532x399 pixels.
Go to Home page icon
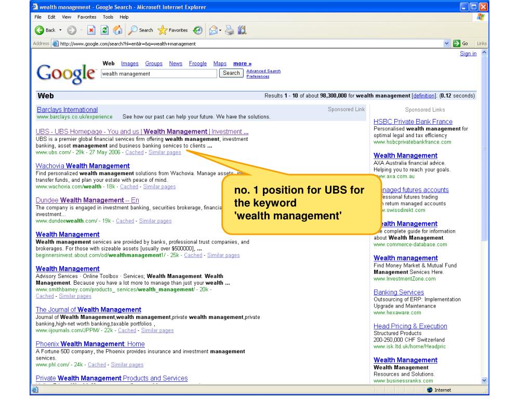[117, 30]
